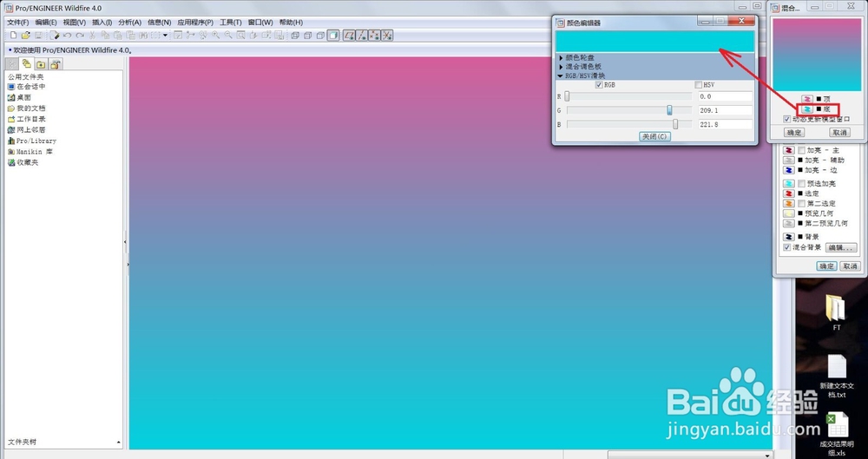
Task: Click the Undo toolbar icon
Action: tap(67, 36)
